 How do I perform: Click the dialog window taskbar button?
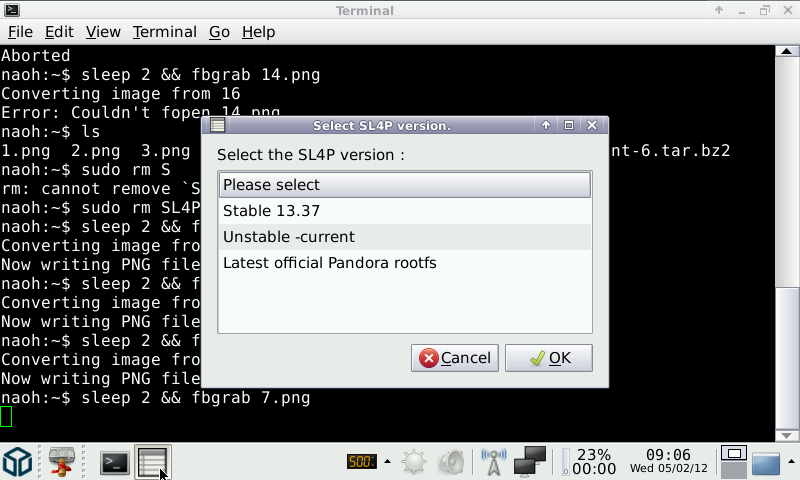tap(153, 462)
